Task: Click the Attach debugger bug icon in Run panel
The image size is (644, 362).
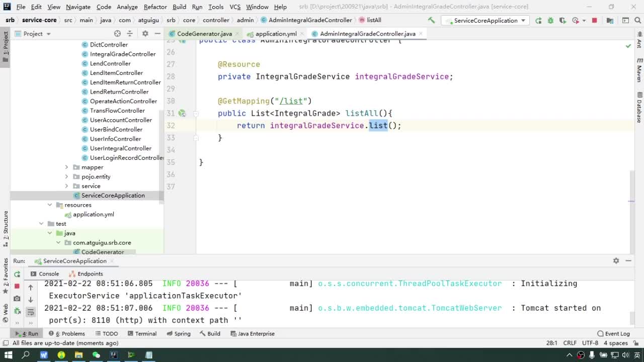Action: [17, 311]
